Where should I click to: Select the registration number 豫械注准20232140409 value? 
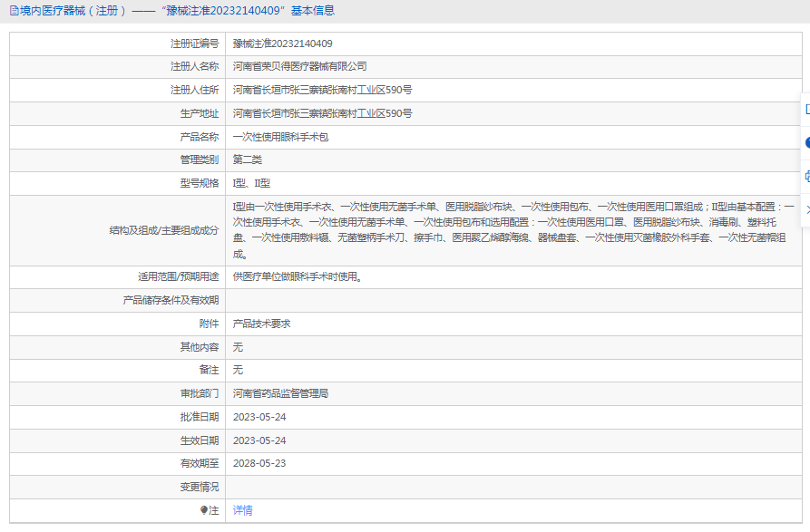(282, 44)
